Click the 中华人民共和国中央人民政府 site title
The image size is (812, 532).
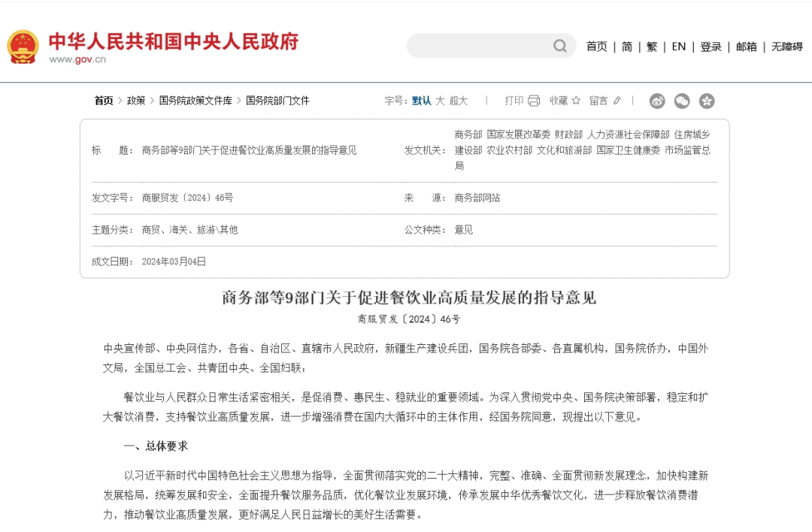tap(174, 41)
